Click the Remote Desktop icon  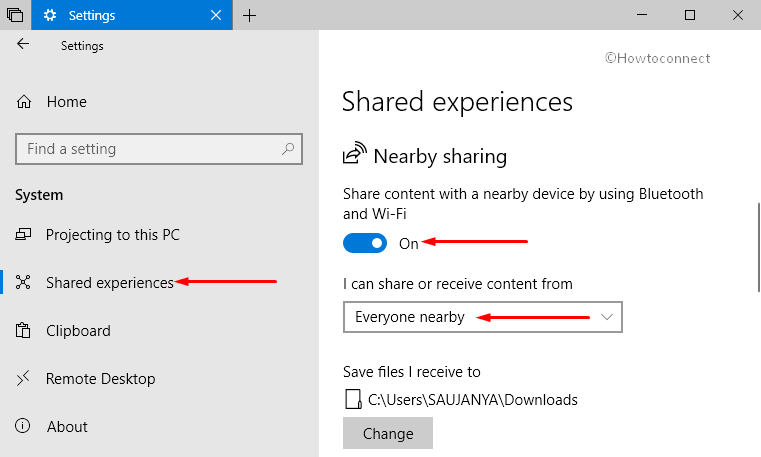point(23,378)
